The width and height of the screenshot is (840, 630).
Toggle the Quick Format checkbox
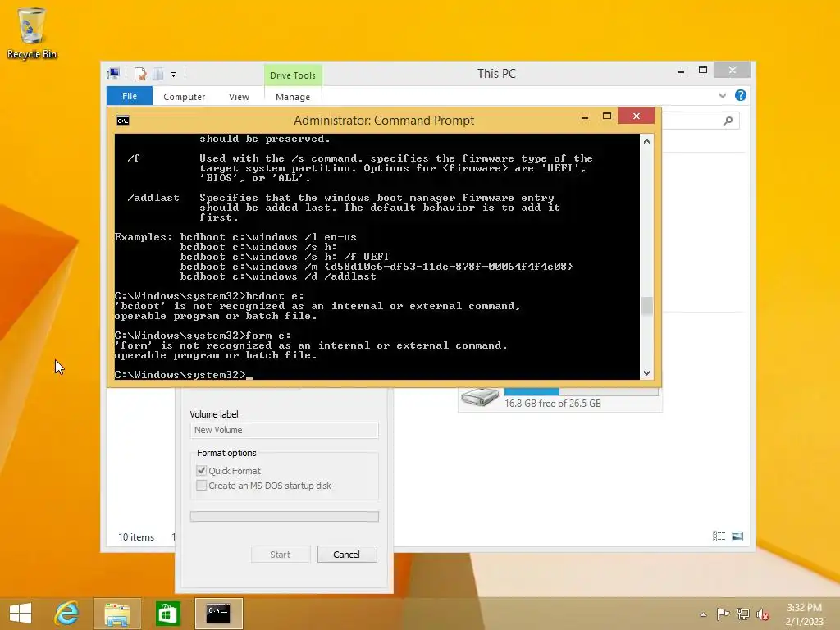tap(202, 470)
